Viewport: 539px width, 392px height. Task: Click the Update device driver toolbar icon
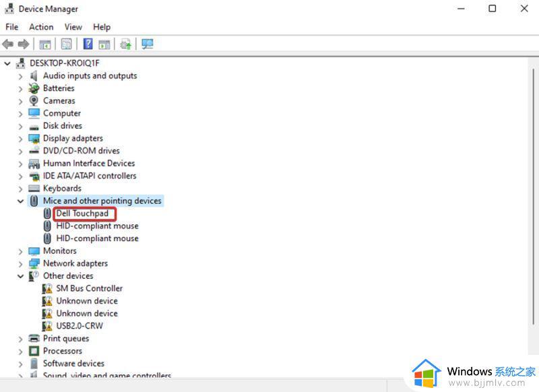(125, 44)
